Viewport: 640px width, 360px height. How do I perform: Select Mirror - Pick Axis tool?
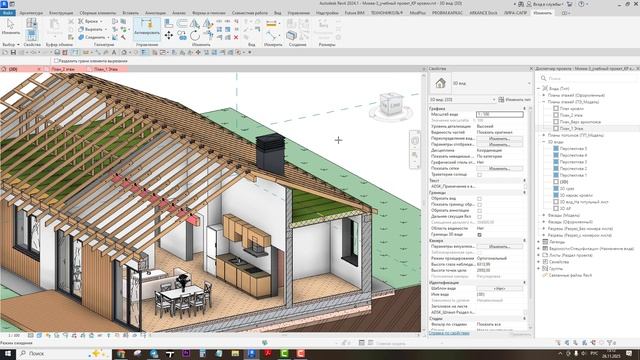pos(195,23)
